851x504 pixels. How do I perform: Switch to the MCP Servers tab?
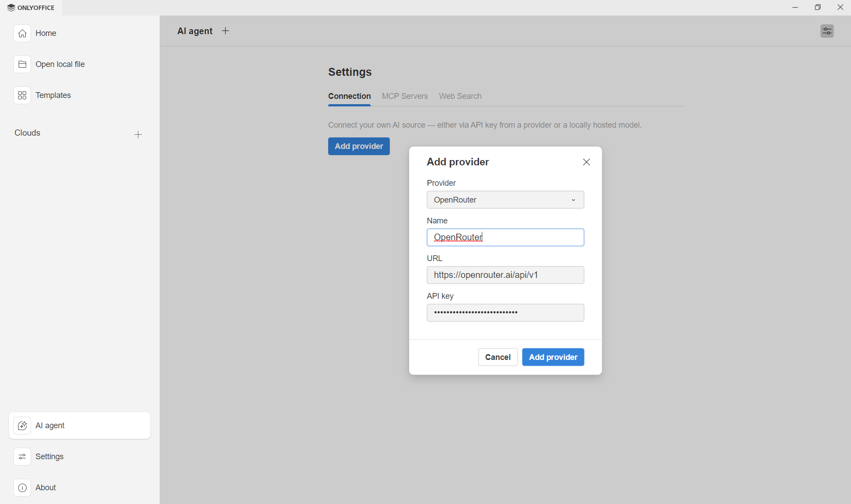click(404, 96)
